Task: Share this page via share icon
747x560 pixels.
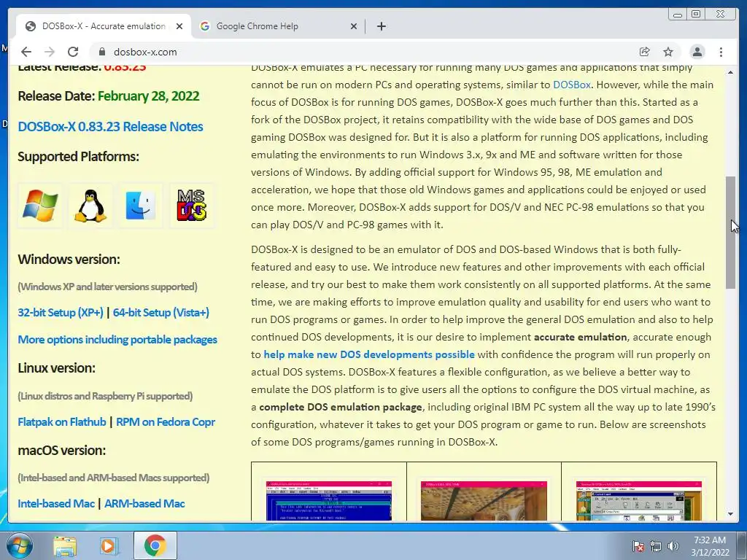Action: [x=644, y=52]
